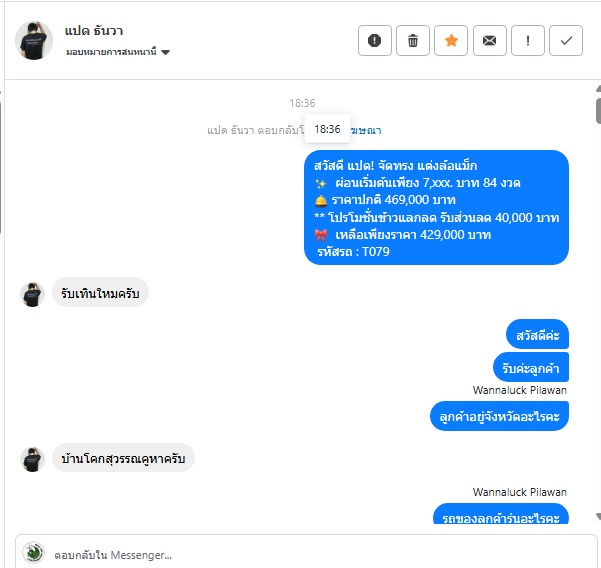Open แปด ธันวา profile picture in header
601x568 pixels.
34,41
